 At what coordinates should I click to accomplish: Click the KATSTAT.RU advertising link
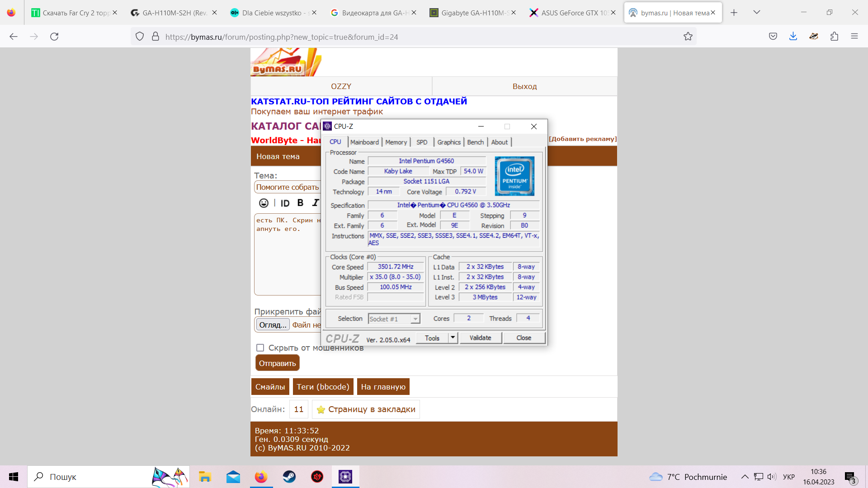[x=359, y=101]
